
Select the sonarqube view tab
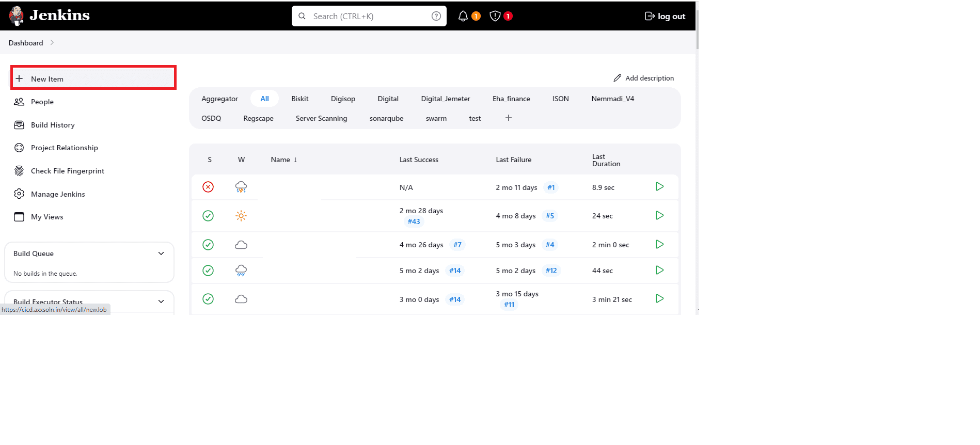(386, 118)
